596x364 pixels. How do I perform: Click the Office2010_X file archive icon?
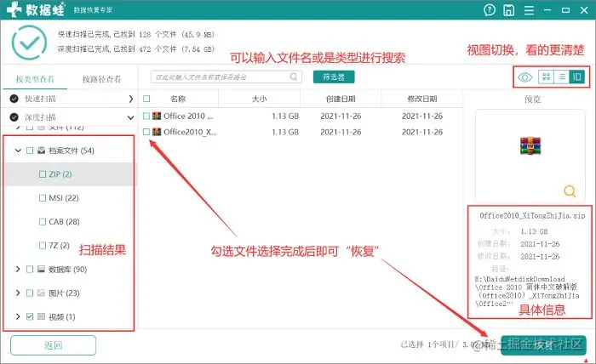[157, 132]
